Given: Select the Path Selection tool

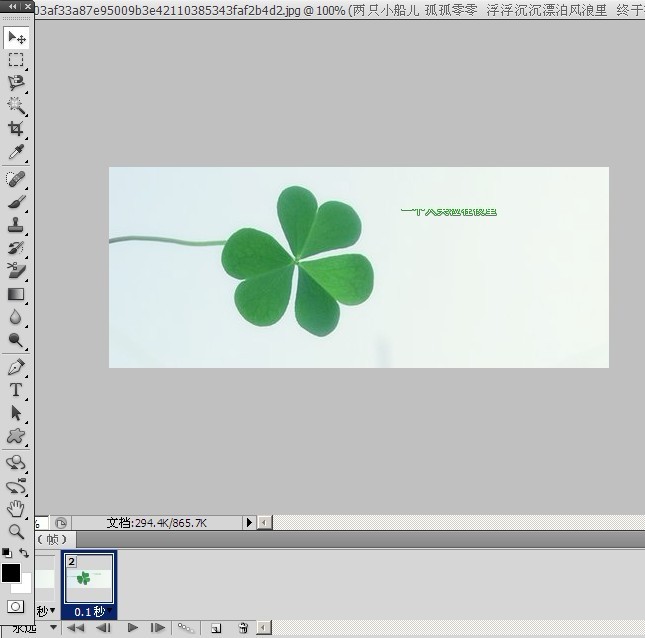Looking at the screenshot, I should [x=16, y=413].
